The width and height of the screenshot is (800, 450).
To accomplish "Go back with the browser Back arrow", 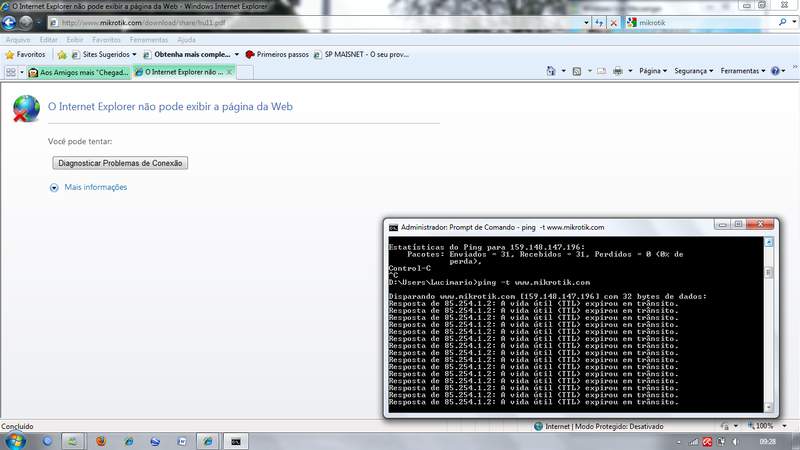I will point(9,22).
